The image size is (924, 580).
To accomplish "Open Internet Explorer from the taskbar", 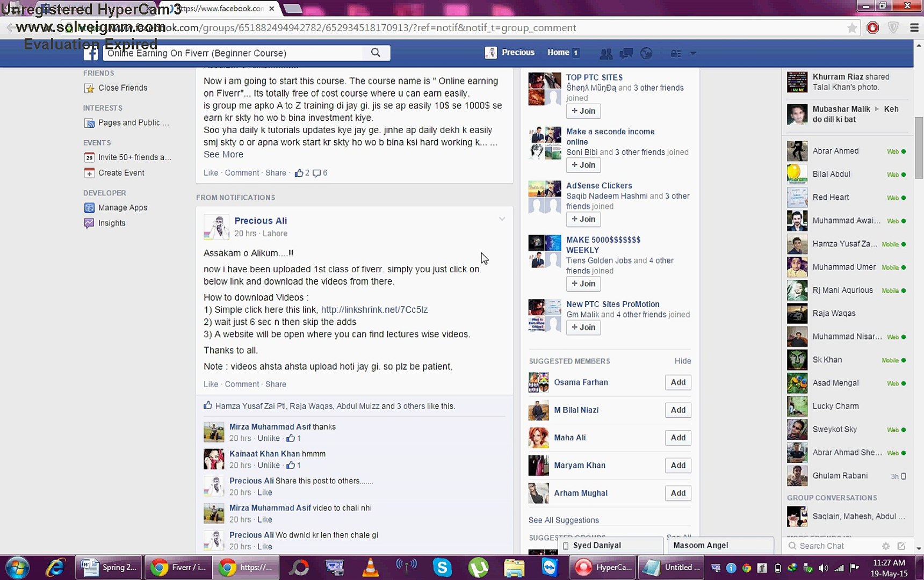I will [55, 567].
